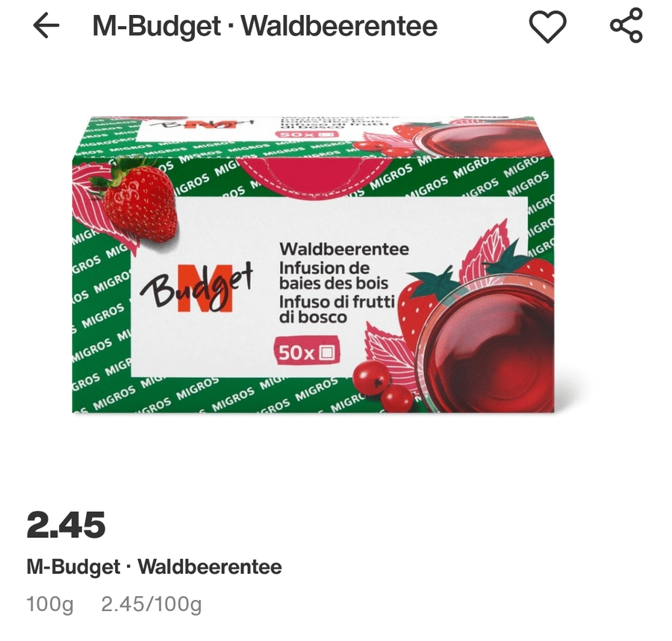This screenshot has width=672, height=641.
Task: Add product to favorites with heart icon
Action: (x=547, y=27)
